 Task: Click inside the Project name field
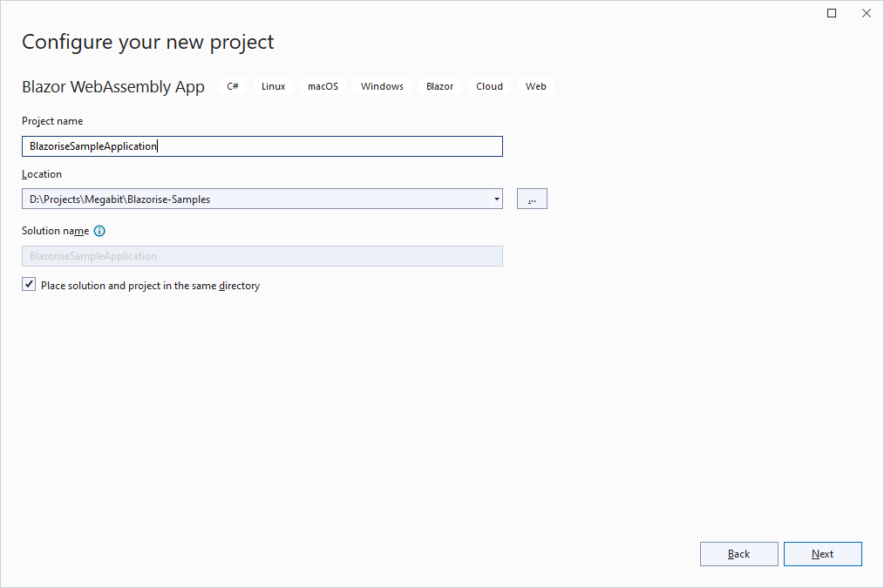262,145
